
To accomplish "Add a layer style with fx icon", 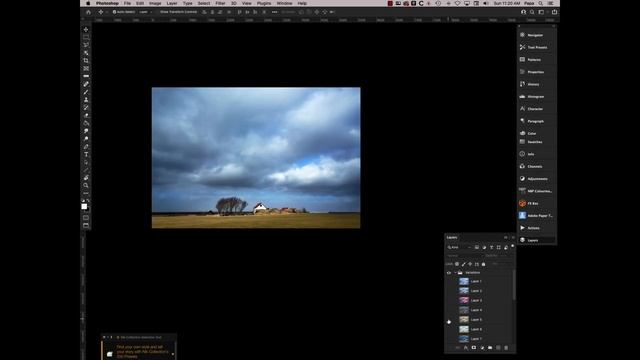I will [466, 348].
